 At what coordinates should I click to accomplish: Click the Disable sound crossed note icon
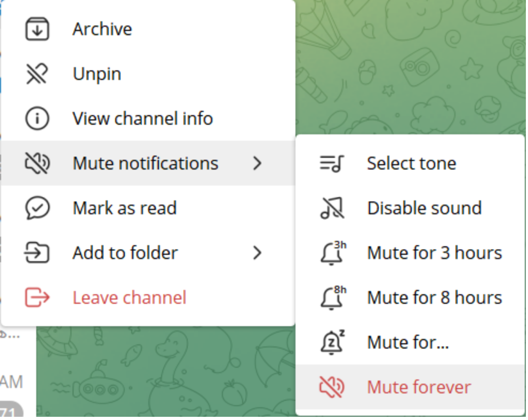(332, 208)
